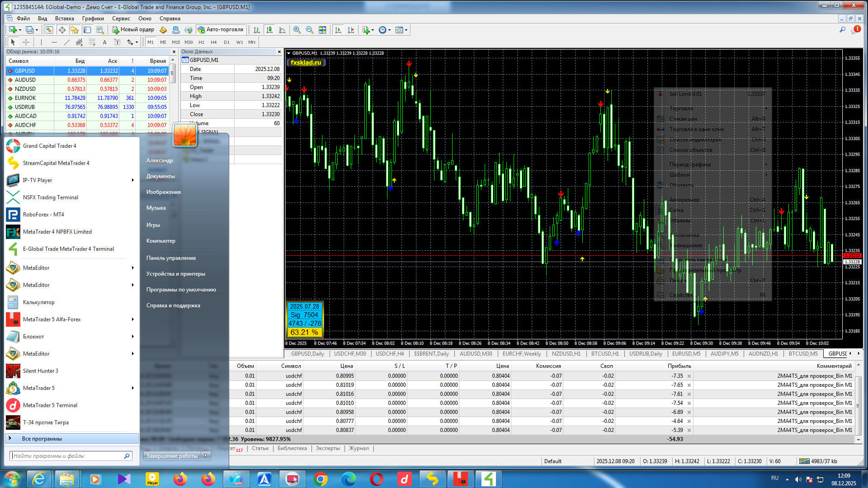868x488 pixels.
Task: Click the Zoom Out chart icon
Action: [x=310, y=30]
